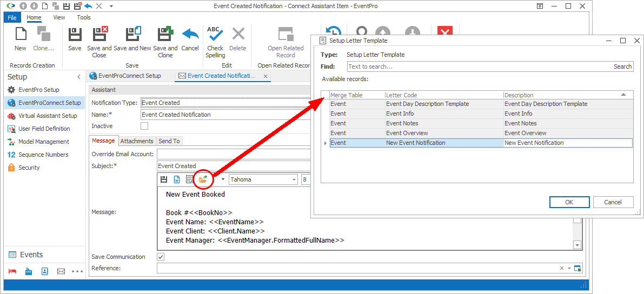Screen dimensions: 644x294
Task: Click the small Clone icon in title bar
Action: click(55, 6)
